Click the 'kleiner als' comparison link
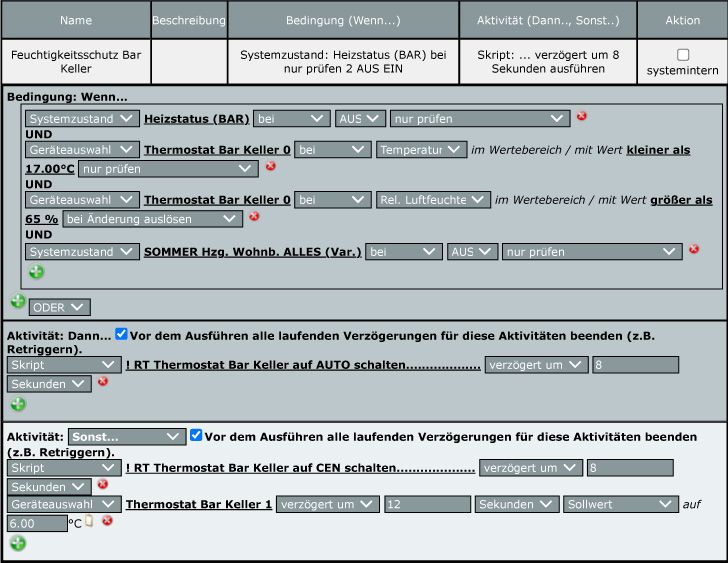This screenshot has width=728, height=563. pos(658,150)
